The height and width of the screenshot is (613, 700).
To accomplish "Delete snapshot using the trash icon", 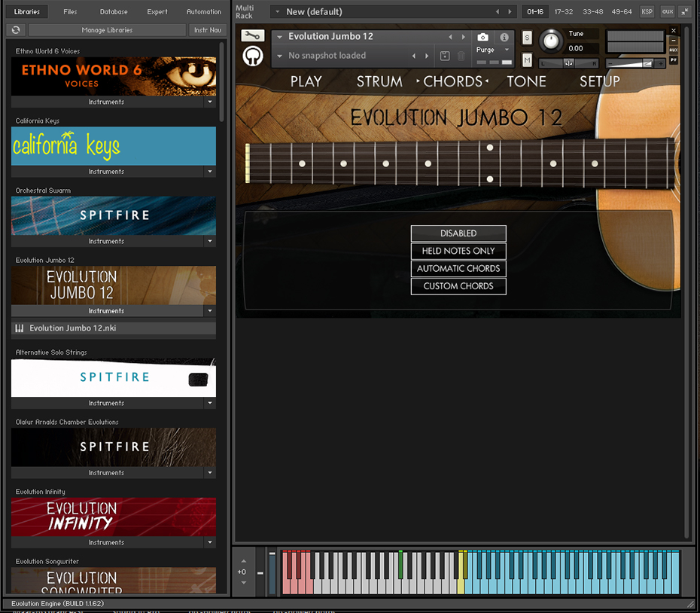I will (461, 56).
